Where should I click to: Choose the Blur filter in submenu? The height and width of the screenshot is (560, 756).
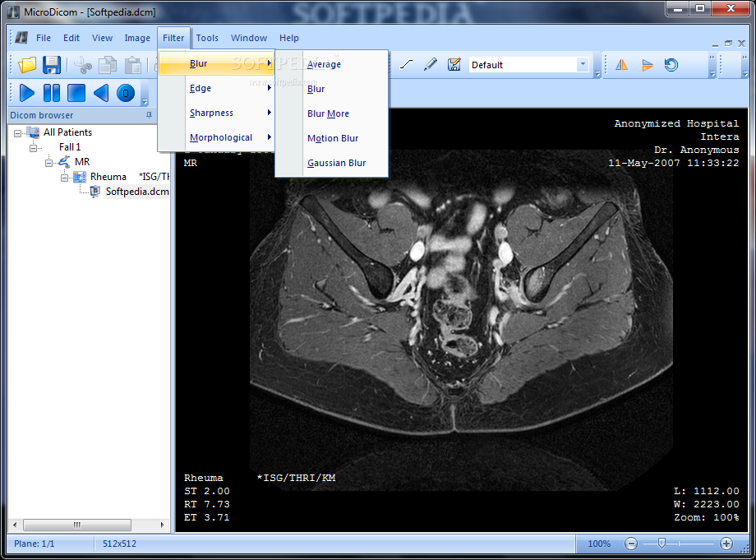332,89
